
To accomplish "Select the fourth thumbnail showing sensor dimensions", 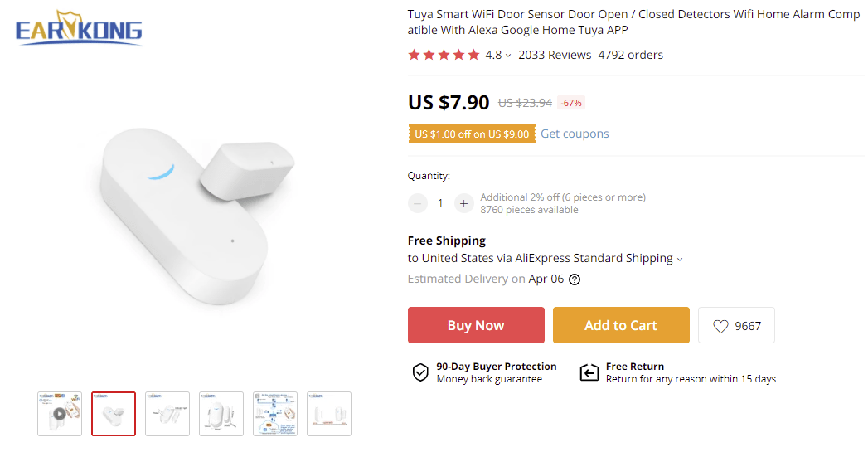I will coord(221,413).
